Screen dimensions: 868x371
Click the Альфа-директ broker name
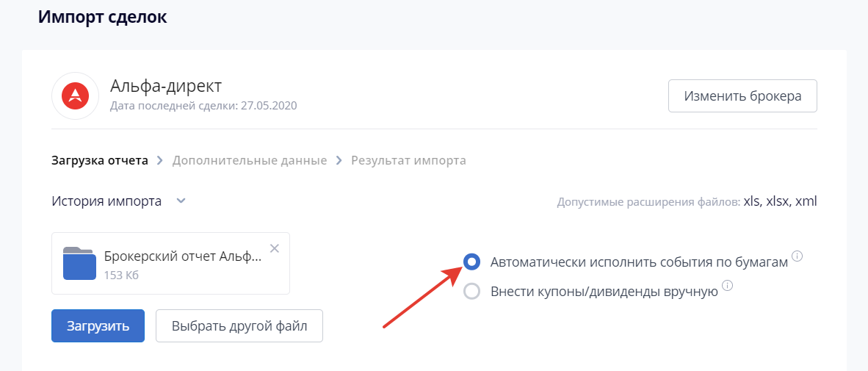pos(165,86)
